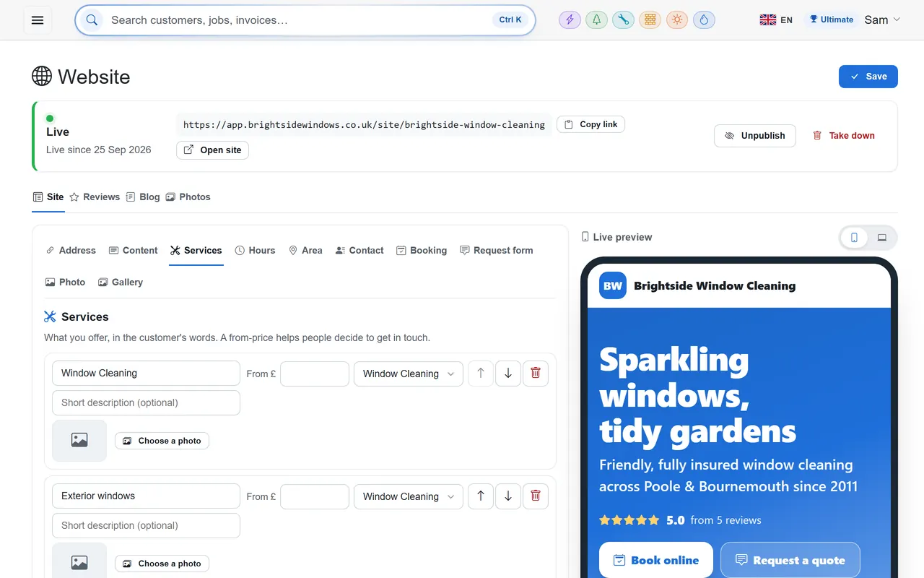Click the globe icon beside Website heading
924x578 pixels.
[42, 76]
